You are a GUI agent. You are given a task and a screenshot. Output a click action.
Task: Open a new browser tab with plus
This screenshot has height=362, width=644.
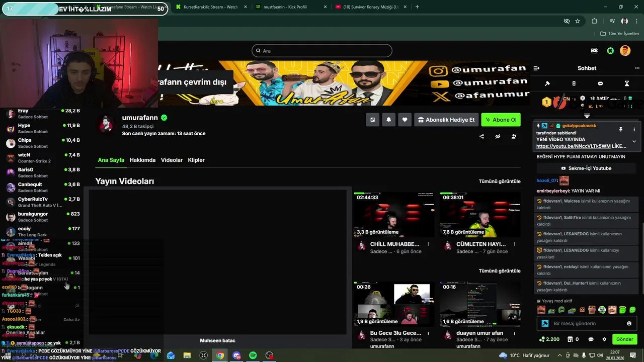417,7
